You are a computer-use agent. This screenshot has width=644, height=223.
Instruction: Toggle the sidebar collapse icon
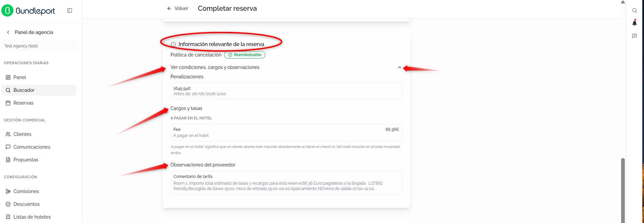70,10
